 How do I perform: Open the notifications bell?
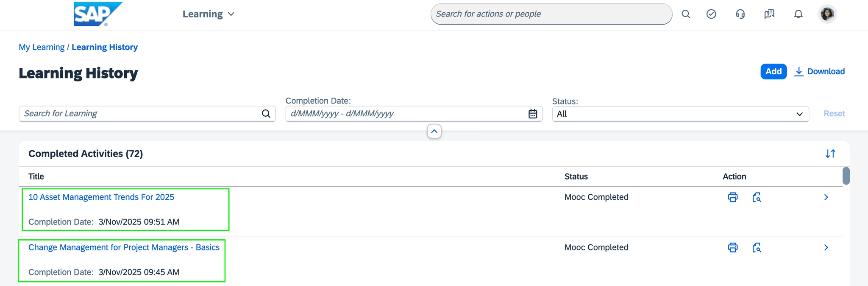point(798,14)
